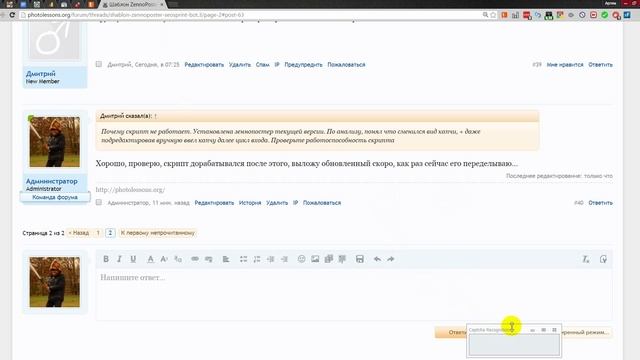Click Предупредить on Дмитрий's post

(303, 64)
